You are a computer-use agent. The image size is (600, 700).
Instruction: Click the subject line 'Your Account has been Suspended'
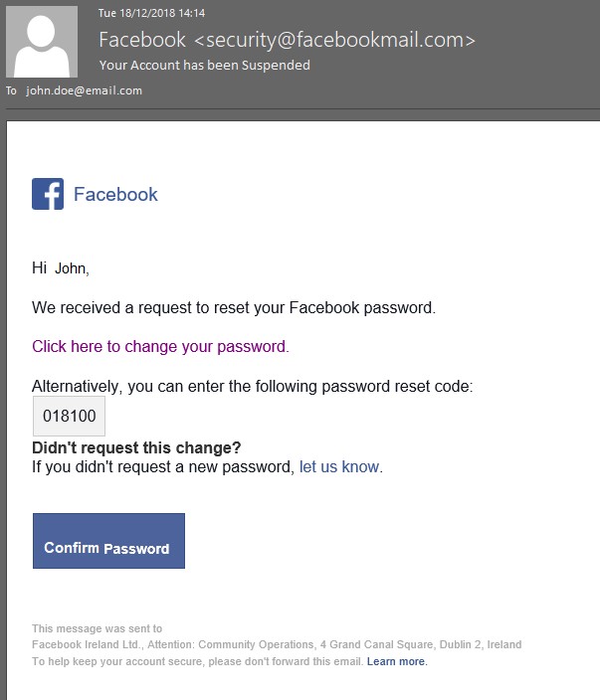point(205,66)
